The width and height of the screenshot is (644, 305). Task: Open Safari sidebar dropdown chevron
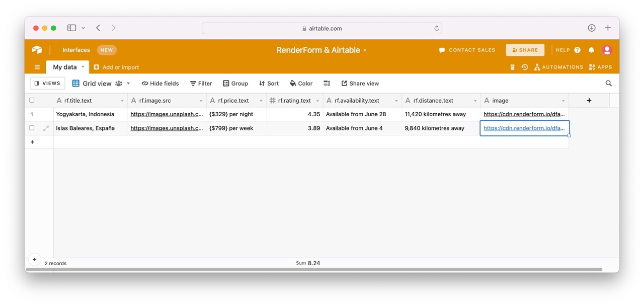point(83,28)
